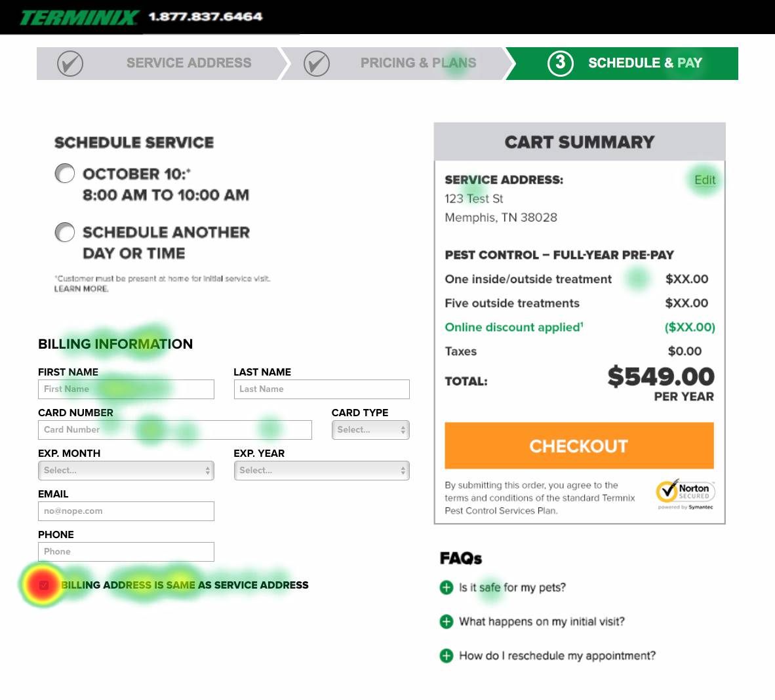Expand the 'Is it safe for my pets?' FAQ
Image resolution: width=775 pixels, height=700 pixels.
point(447,587)
